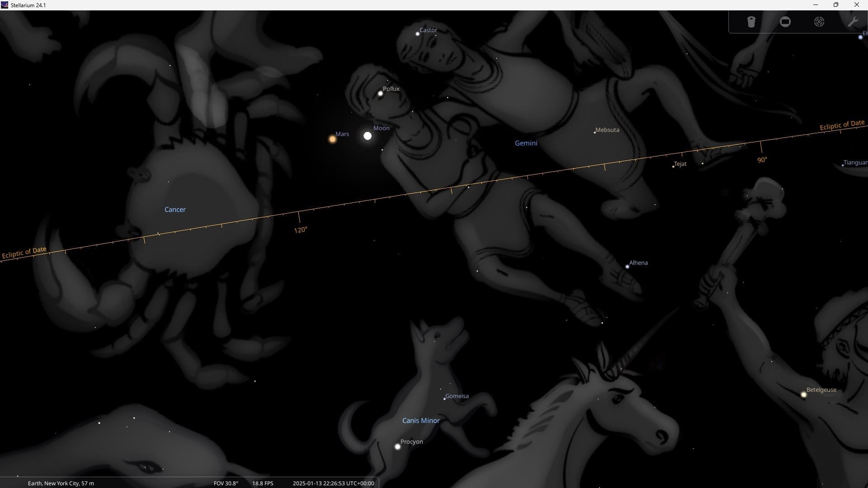The image size is (868, 488).
Task: Click the left Ecliptic of Date label
Action: (24, 253)
